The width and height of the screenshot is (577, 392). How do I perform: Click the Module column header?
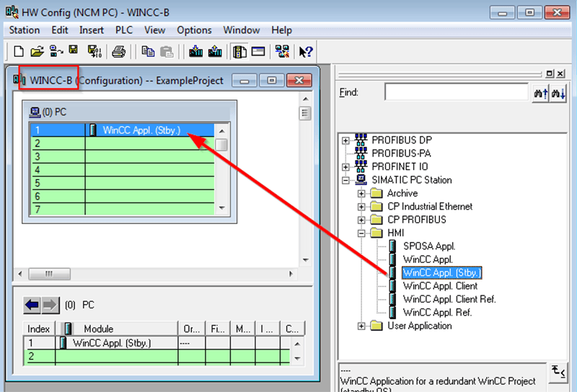[117, 329]
